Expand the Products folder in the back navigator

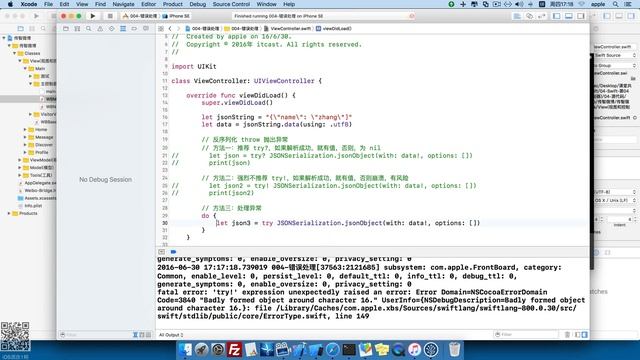click(9, 213)
